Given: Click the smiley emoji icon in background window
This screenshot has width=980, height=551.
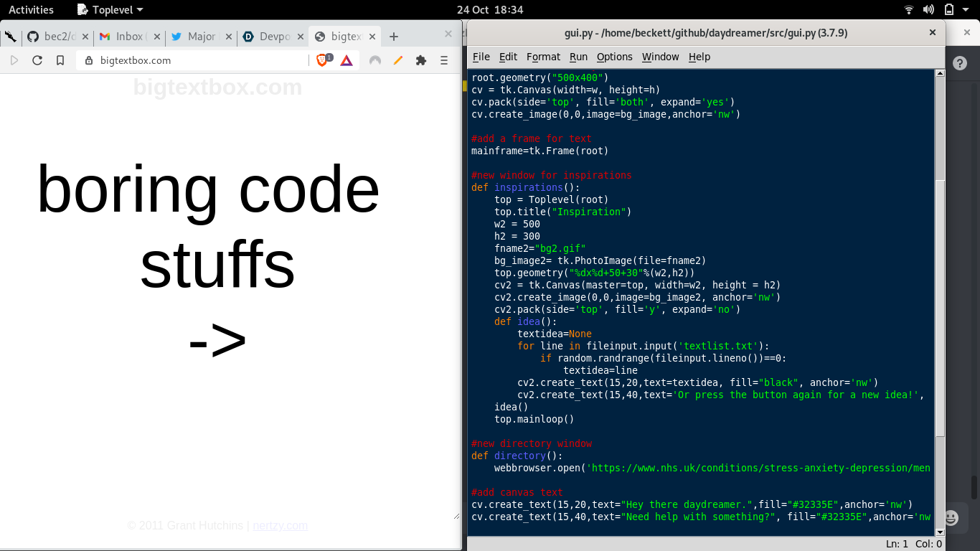Looking at the screenshot, I should coord(951,517).
